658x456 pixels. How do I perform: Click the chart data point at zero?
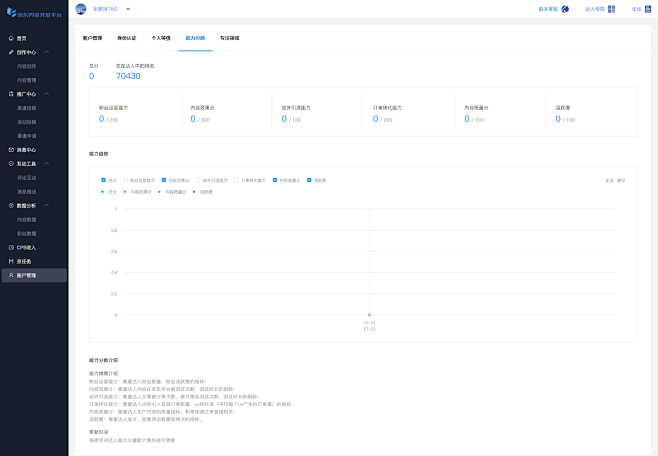369,315
